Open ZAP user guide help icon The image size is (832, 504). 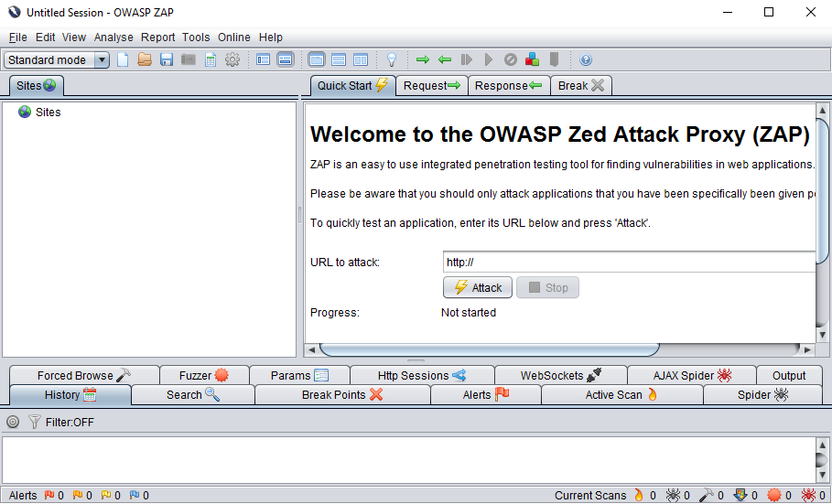[586, 60]
